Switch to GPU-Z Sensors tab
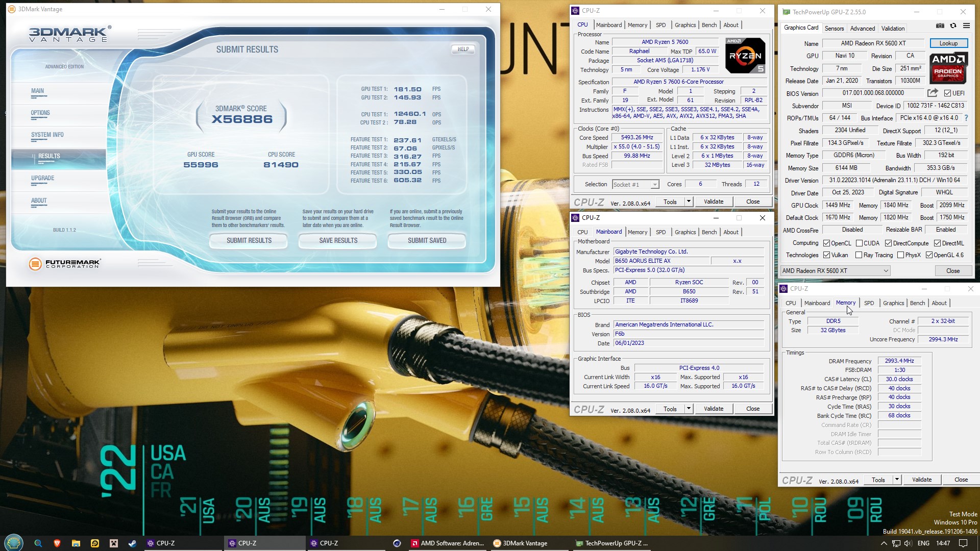 (834, 29)
